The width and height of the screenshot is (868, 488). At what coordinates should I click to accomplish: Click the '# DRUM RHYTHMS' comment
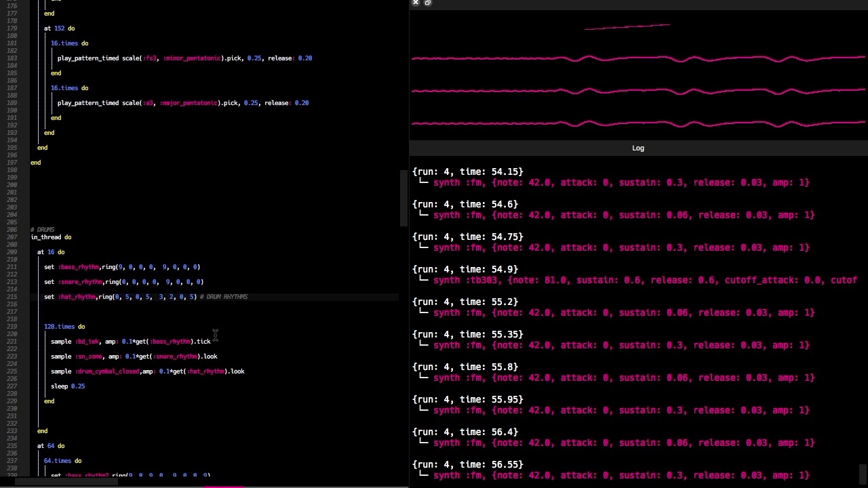point(224,297)
